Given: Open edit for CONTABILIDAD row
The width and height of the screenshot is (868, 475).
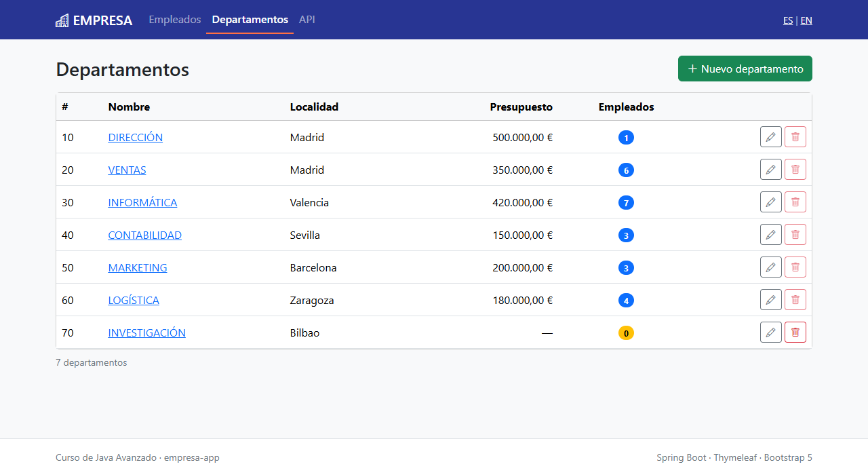Looking at the screenshot, I should point(771,235).
